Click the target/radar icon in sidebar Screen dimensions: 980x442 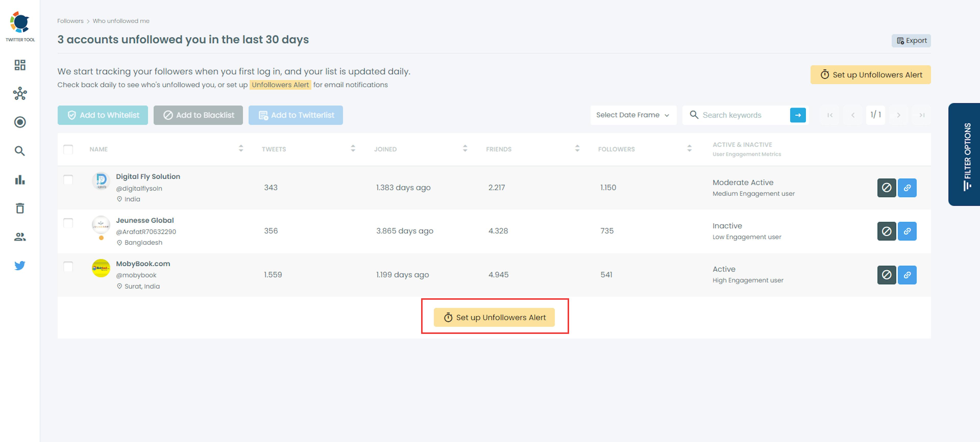click(x=19, y=122)
